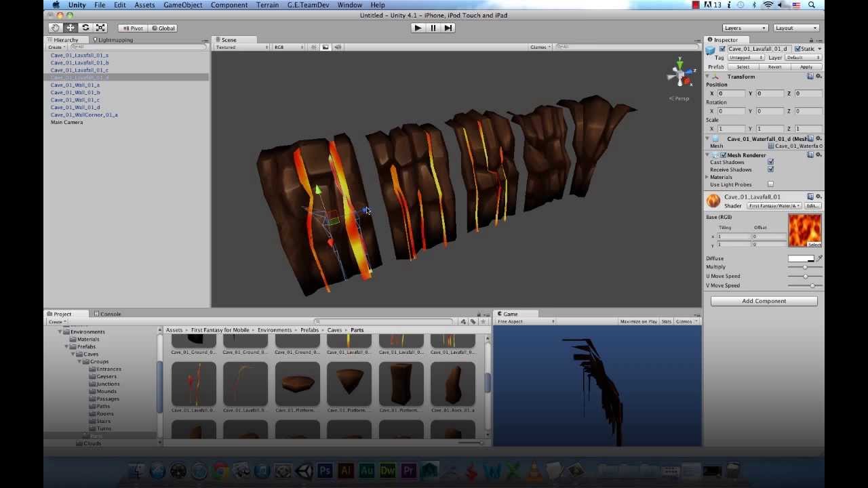Open the Transform component gear menu
The width and height of the screenshot is (868, 488).
pyautogui.click(x=818, y=77)
